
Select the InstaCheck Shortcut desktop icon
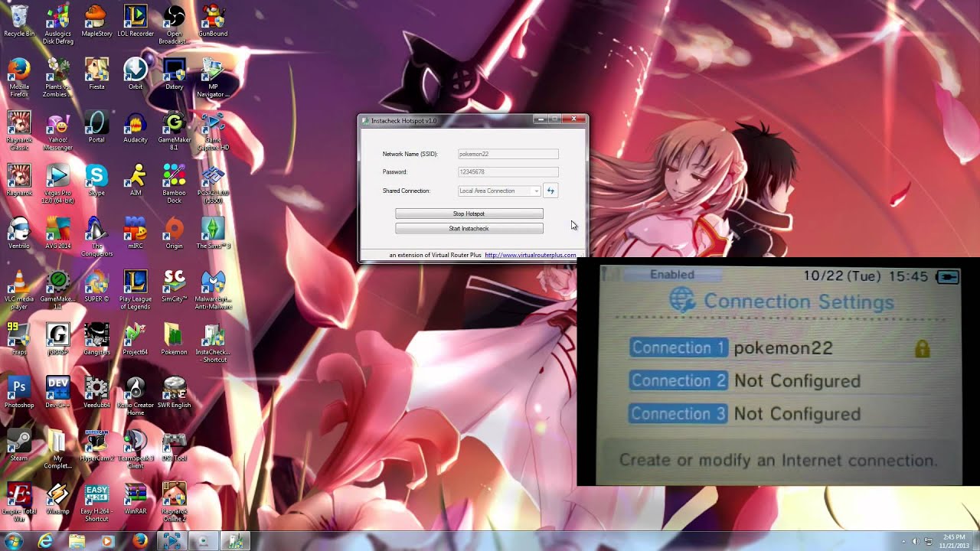[213, 342]
